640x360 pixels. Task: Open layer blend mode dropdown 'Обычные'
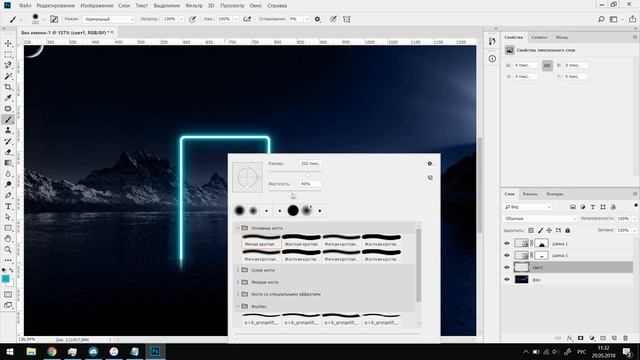(540, 219)
